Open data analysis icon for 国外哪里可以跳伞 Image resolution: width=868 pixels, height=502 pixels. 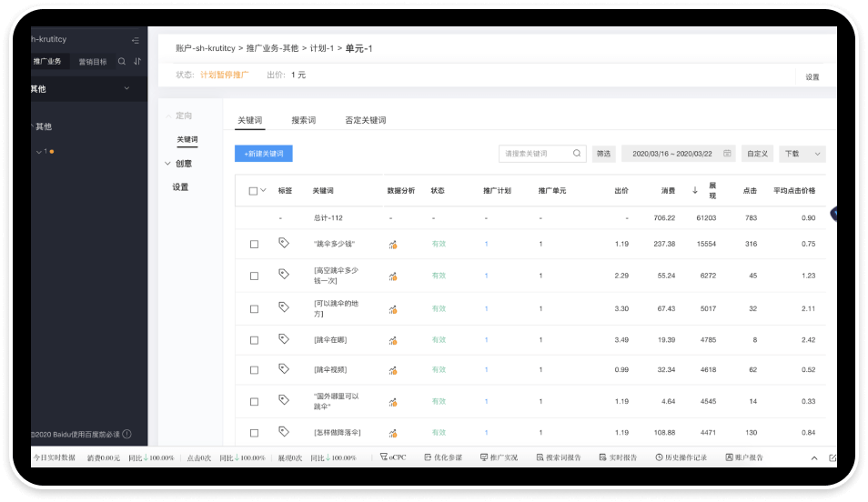[392, 402]
